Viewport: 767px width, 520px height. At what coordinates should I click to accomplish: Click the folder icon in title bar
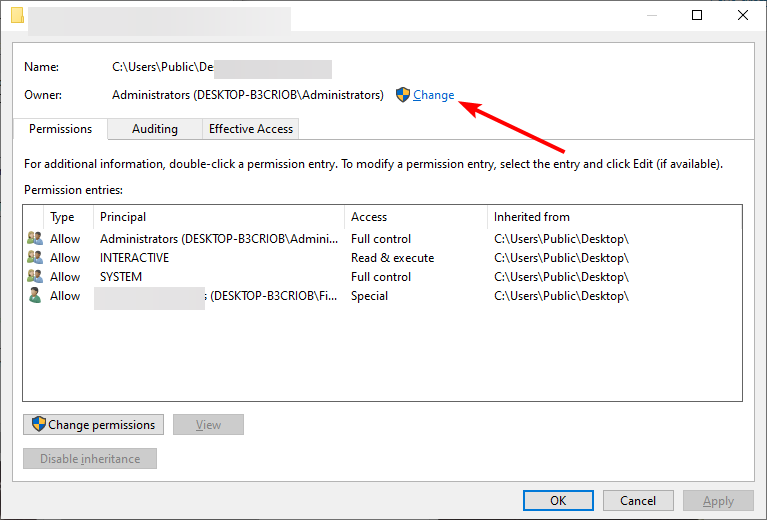tap(16, 16)
